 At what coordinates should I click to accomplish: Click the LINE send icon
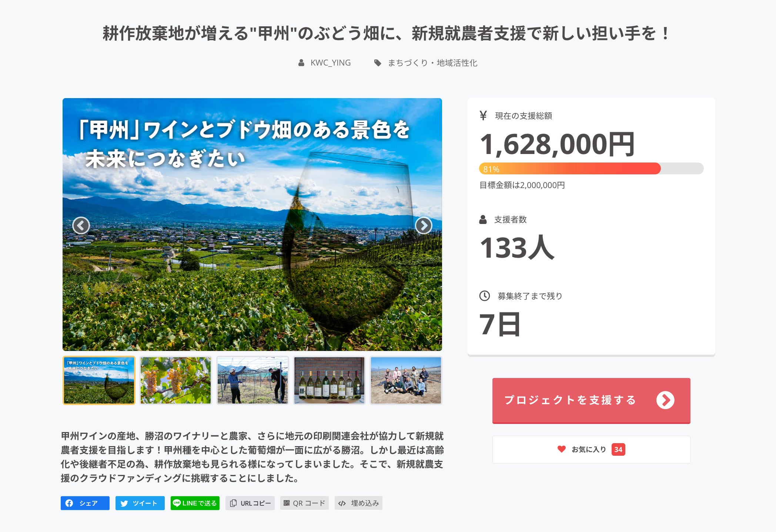tap(177, 503)
